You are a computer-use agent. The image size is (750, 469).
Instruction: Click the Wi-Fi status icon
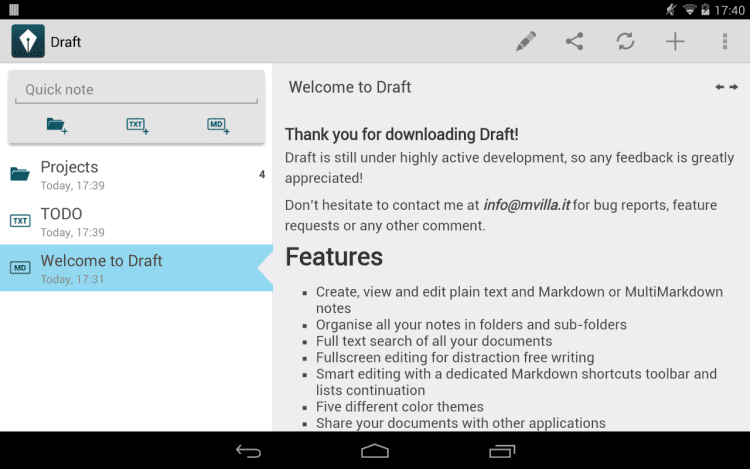pos(689,10)
